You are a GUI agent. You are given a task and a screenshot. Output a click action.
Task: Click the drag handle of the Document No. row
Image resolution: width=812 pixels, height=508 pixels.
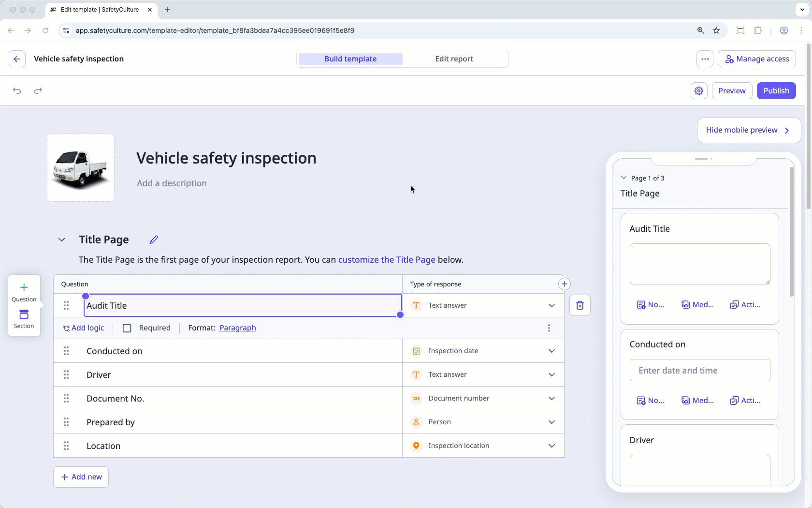[66, 398]
